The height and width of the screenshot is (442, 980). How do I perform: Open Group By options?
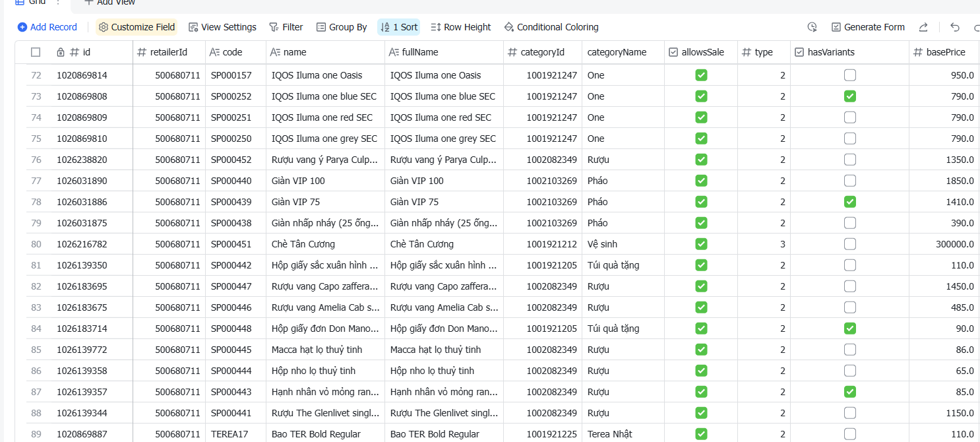342,27
